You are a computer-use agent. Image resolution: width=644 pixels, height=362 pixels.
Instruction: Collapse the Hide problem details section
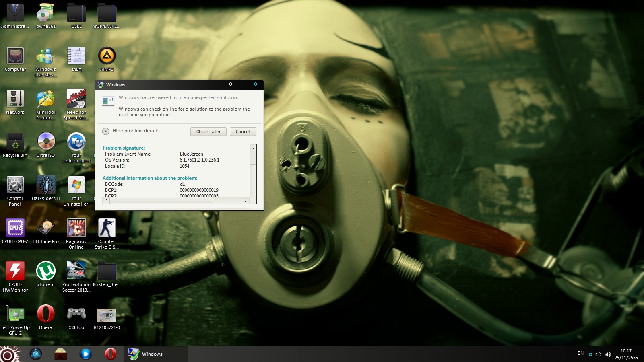(x=105, y=131)
